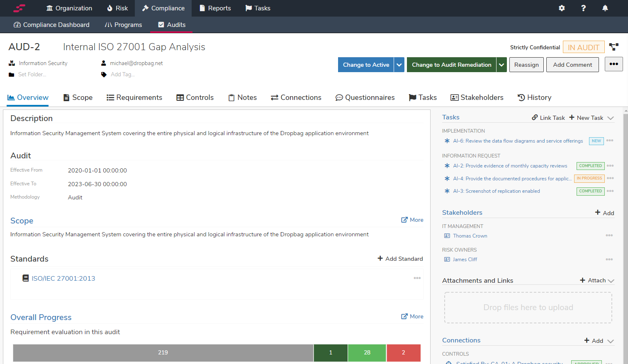628x364 pixels.
Task: Click New Task in Tasks panel
Action: tap(586, 118)
